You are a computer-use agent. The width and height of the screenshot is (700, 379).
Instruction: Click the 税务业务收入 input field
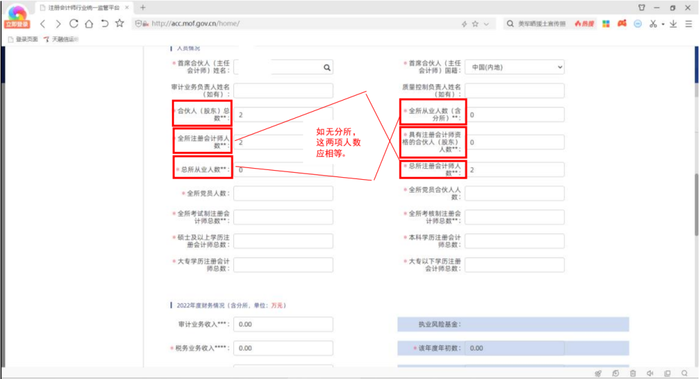click(283, 348)
